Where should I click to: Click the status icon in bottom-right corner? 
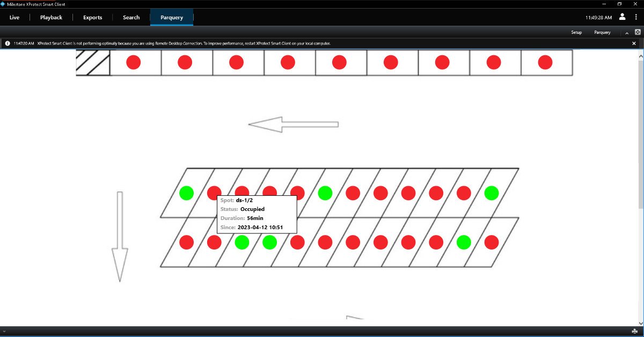(x=634, y=331)
